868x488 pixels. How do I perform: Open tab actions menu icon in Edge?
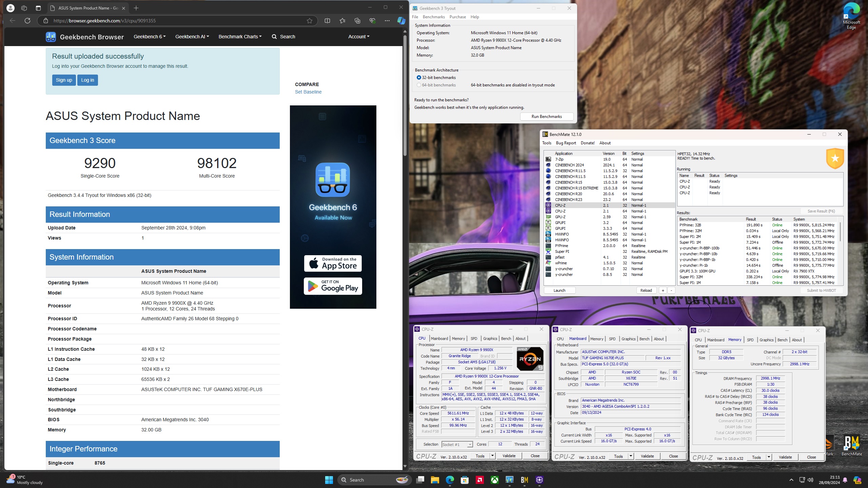coord(38,8)
